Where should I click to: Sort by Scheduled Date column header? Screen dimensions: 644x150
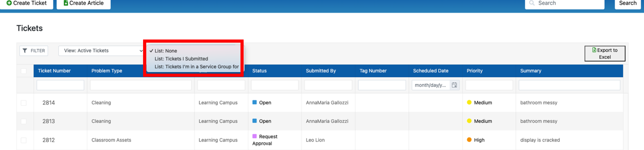[x=431, y=71]
